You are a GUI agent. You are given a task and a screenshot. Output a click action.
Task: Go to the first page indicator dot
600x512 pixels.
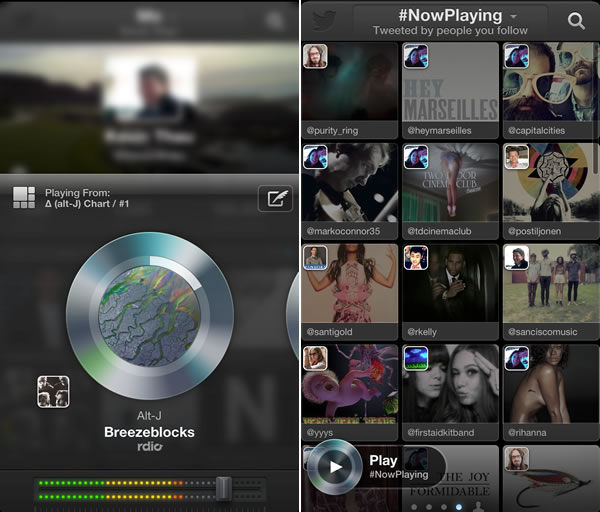[x=414, y=507]
